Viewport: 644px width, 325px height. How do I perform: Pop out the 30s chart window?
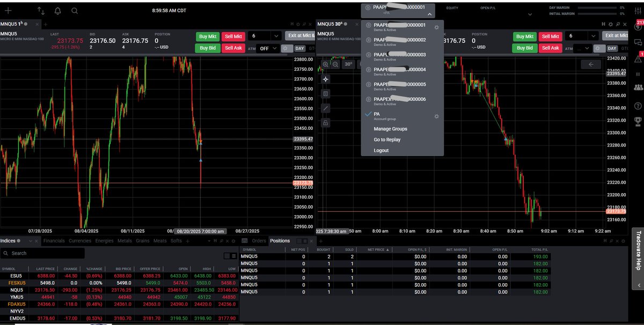(x=617, y=24)
